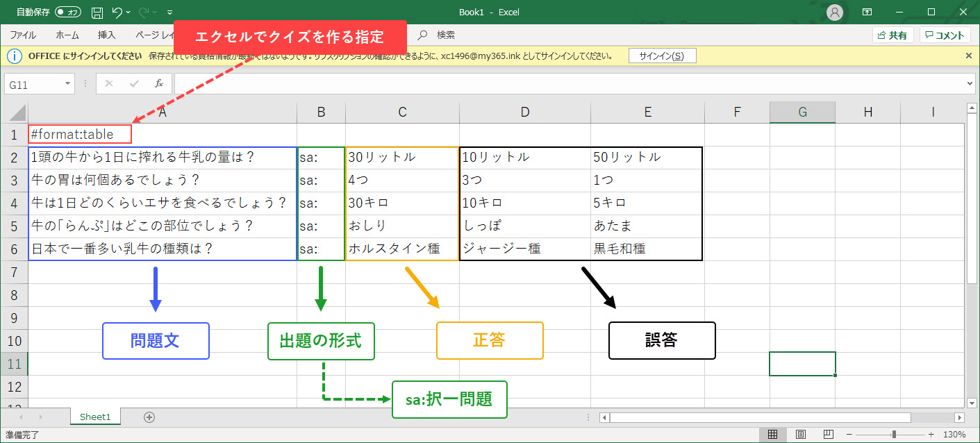Expand the formula bar chevron
980x443 pixels.
coord(970,84)
